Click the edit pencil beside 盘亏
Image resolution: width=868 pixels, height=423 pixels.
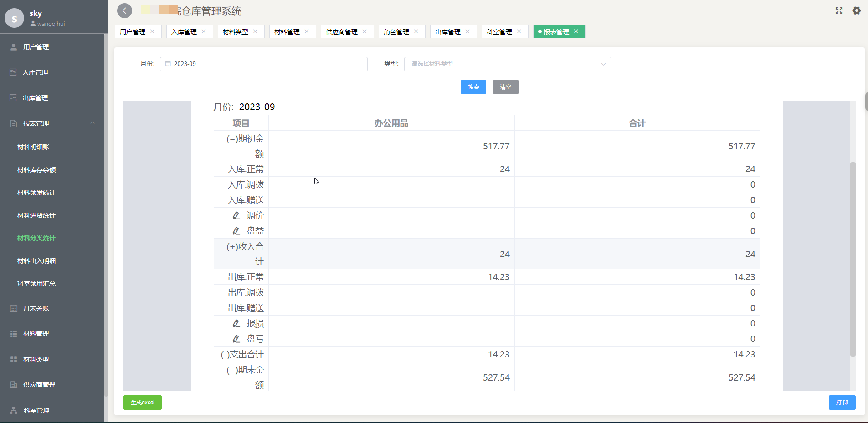click(x=236, y=339)
